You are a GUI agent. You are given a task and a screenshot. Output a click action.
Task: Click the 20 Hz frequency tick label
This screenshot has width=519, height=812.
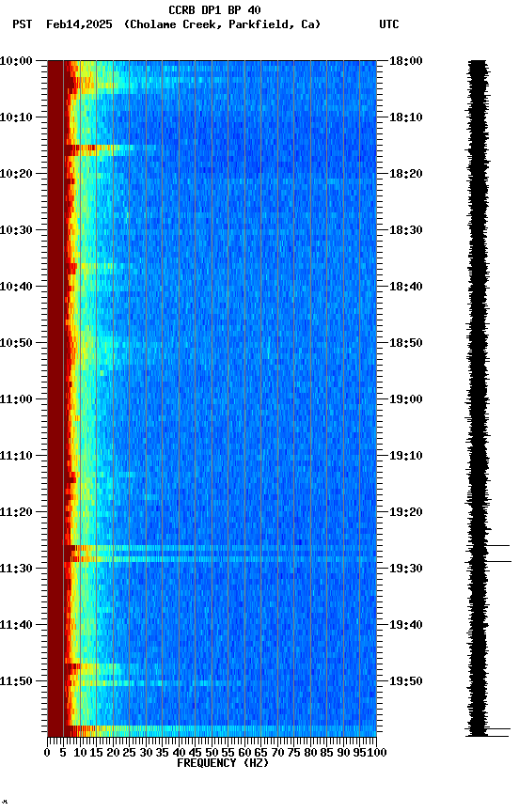[x=113, y=753]
